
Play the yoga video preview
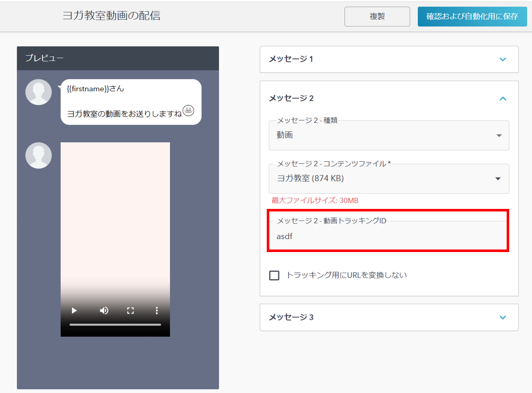pos(74,310)
